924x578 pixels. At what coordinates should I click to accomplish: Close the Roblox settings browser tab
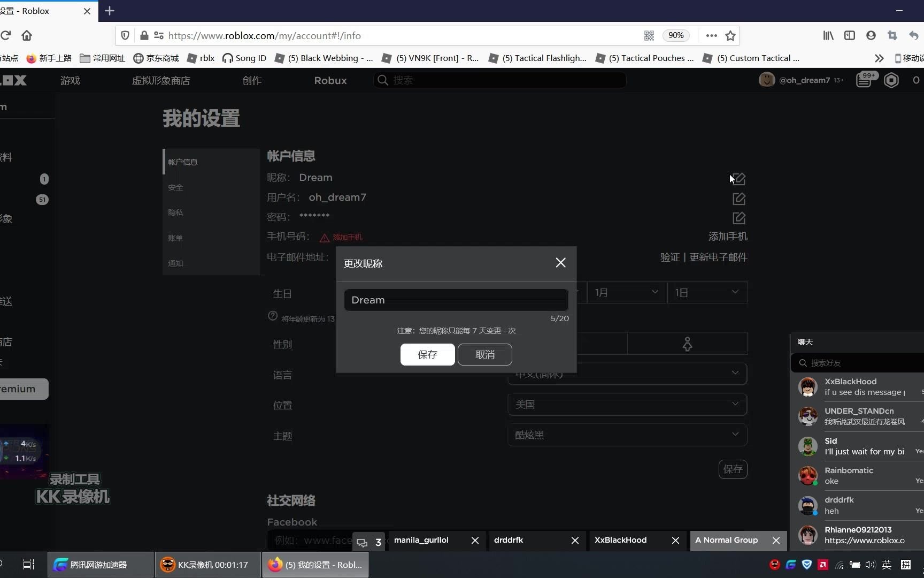pyautogui.click(x=87, y=11)
